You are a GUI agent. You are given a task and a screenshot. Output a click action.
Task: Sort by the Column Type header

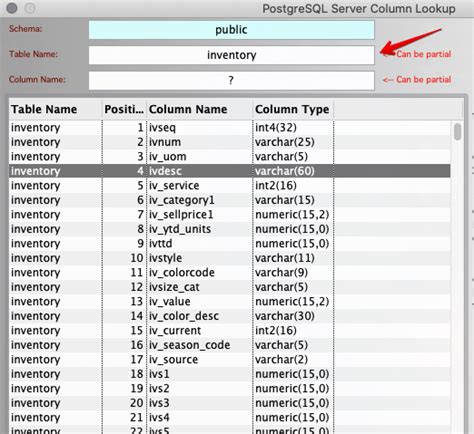coord(293,109)
